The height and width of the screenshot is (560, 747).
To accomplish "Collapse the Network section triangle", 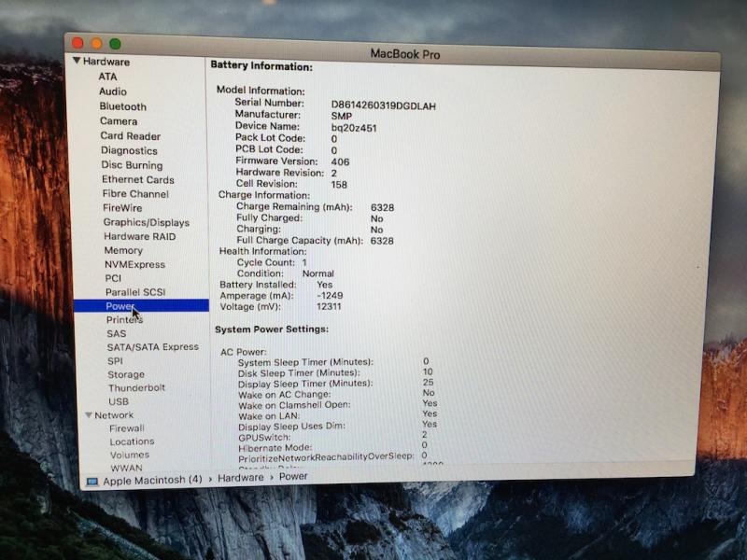I will pyautogui.click(x=88, y=415).
